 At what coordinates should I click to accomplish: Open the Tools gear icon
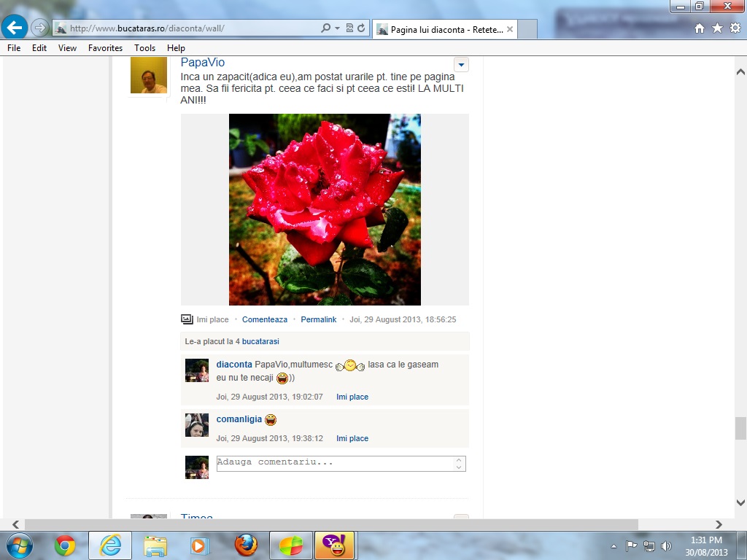tap(735, 28)
